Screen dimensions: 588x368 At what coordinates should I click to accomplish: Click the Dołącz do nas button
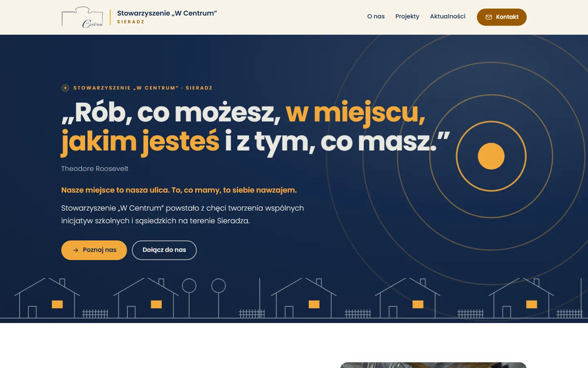[164, 250]
